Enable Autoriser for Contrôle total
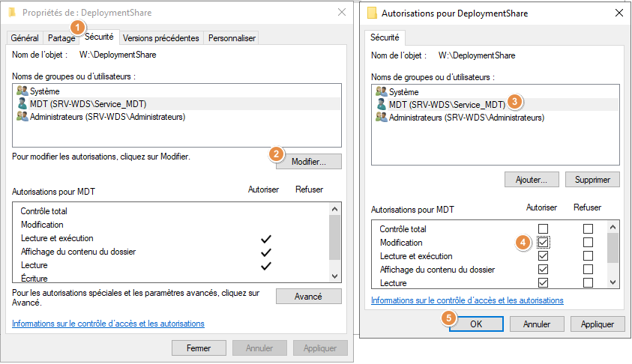 [544, 228]
